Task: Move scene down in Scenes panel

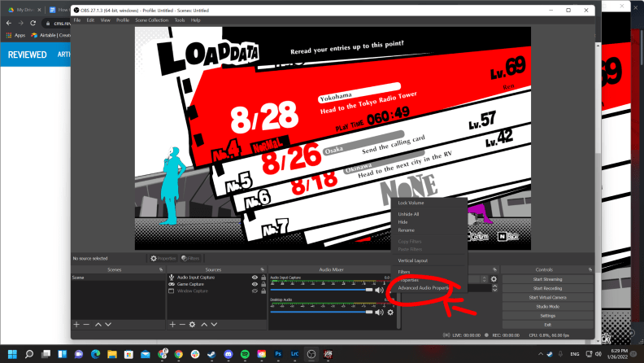Action: [x=108, y=325]
